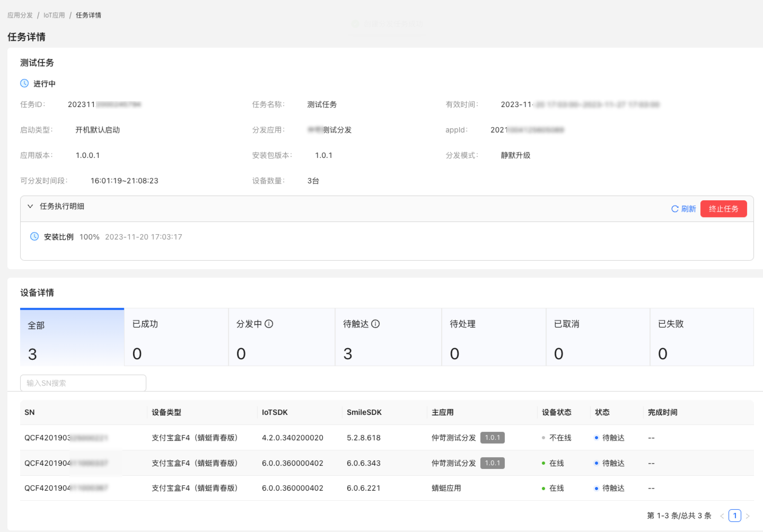Click the 1.0.1 version tag in first row

492,438
